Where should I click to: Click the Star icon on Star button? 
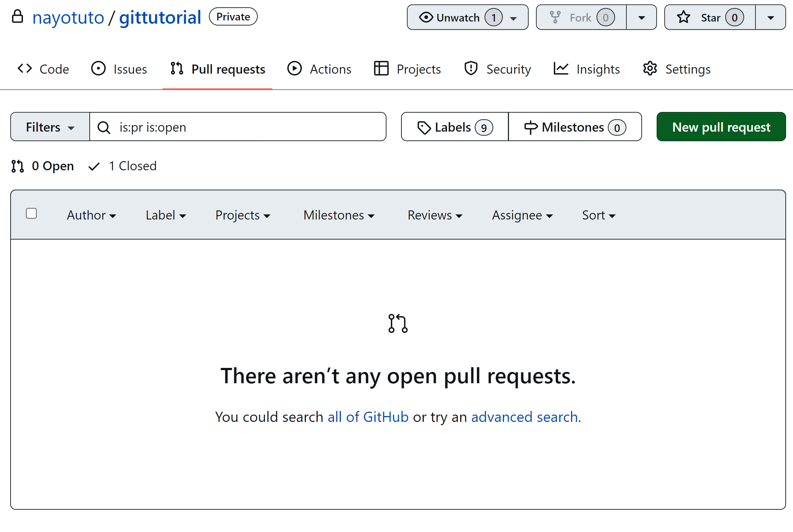(x=684, y=17)
